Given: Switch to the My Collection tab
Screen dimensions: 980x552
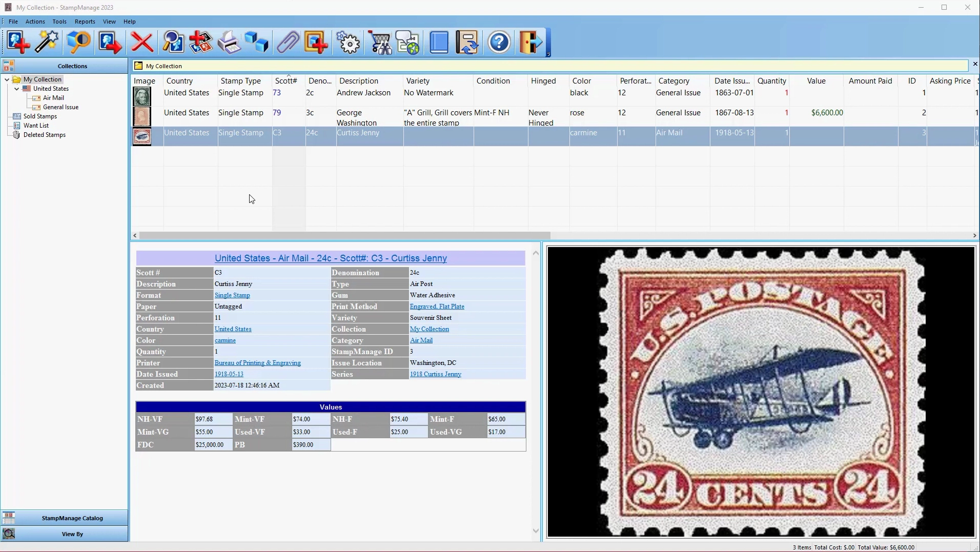Looking at the screenshot, I should [x=163, y=66].
